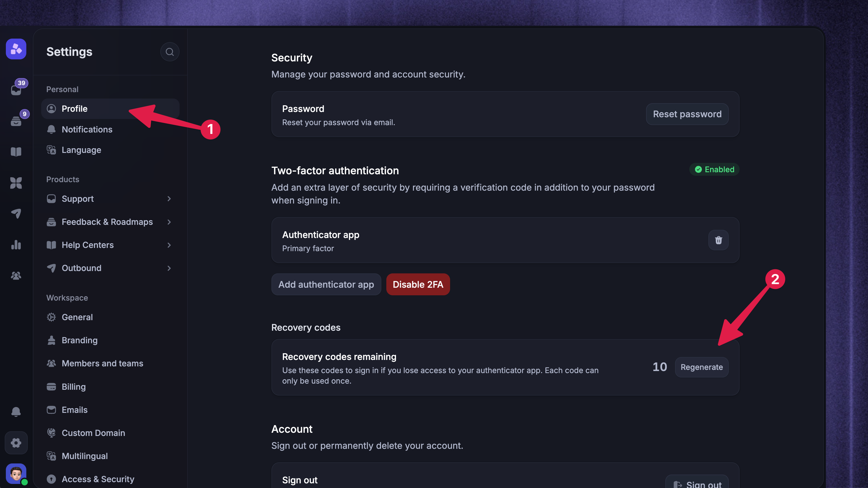Select the settings gear in left rail
868x488 pixels.
(x=16, y=443)
